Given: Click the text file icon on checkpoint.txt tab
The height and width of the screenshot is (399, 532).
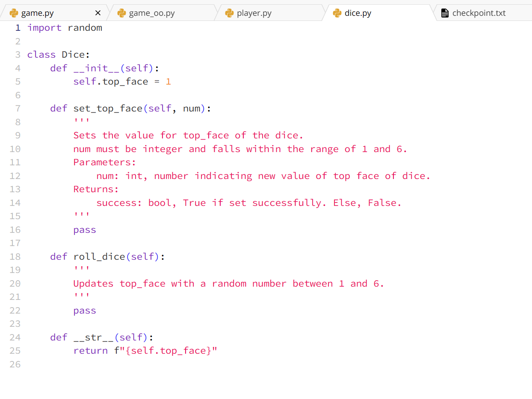Looking at the screenshot, I should tap(445, 13).
